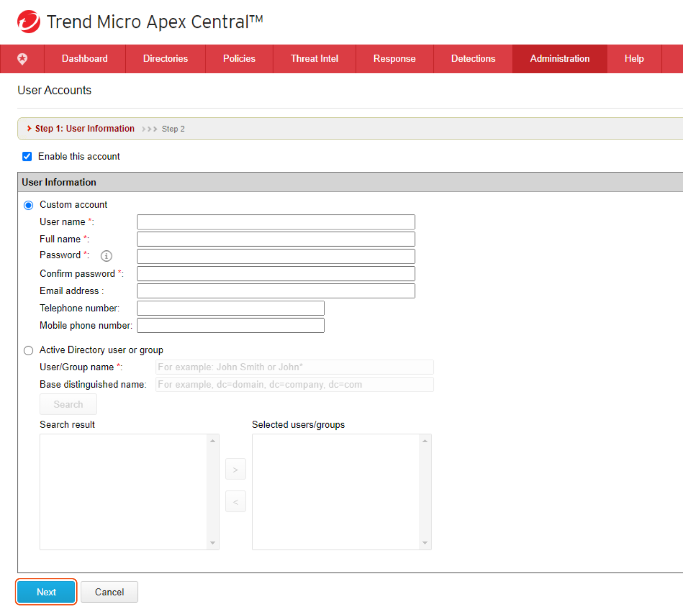
Task: Click the move left arrow button
Action: [235, 502]
